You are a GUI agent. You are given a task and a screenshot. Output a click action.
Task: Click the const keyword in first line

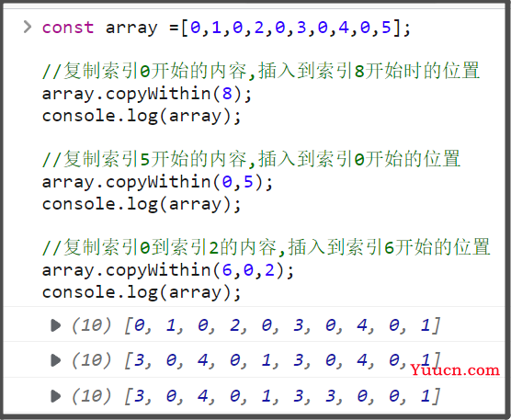pyautogui.click(x=68, y=28)
